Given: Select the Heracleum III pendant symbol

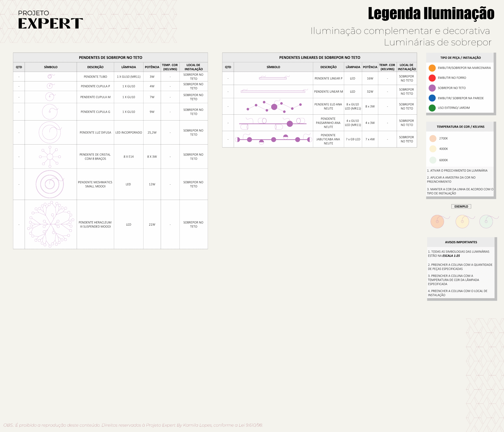Looking at the screenshot, I should tap(51, 224).
